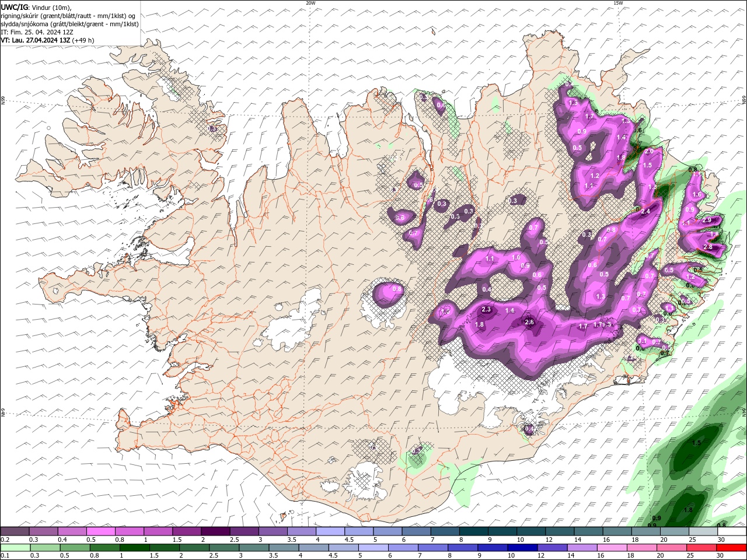Click the 0.2 swatch on the snow scale
The image size is (747, 560).
coord(15,531)
